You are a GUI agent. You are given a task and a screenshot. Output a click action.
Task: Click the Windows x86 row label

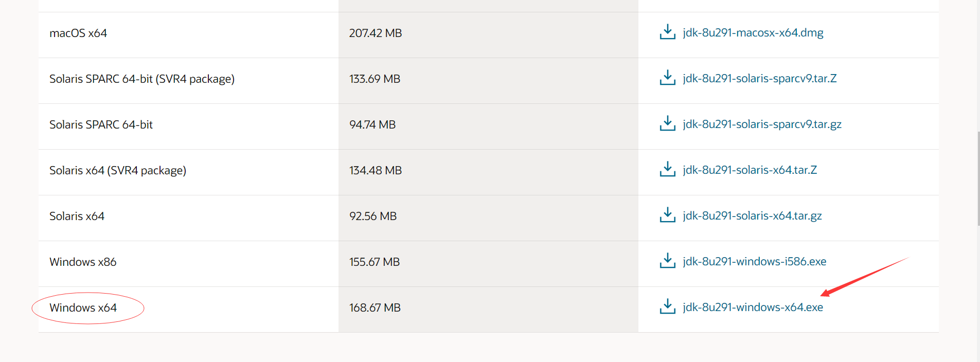point(83,262)
